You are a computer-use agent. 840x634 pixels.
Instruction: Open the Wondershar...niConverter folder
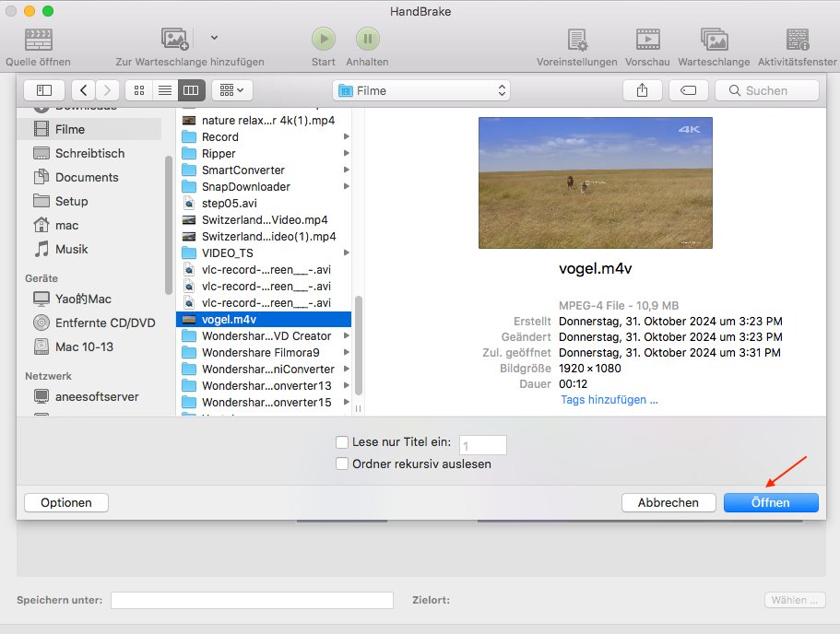264,370
